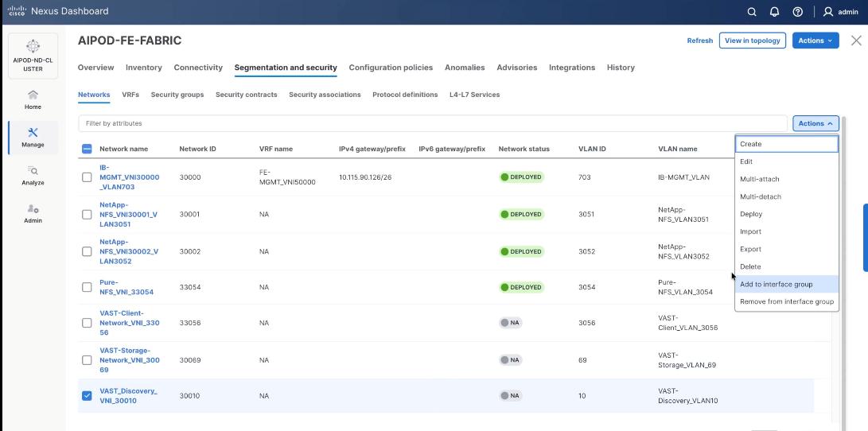Choose Remove from interface group
This screenshot has height=431, width=868.
(787, 301)
